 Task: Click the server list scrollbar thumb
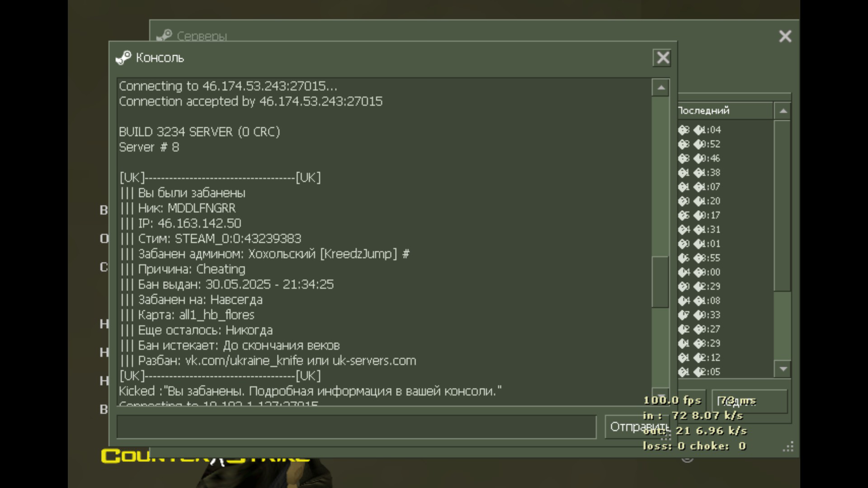click(x=783, y=206)
